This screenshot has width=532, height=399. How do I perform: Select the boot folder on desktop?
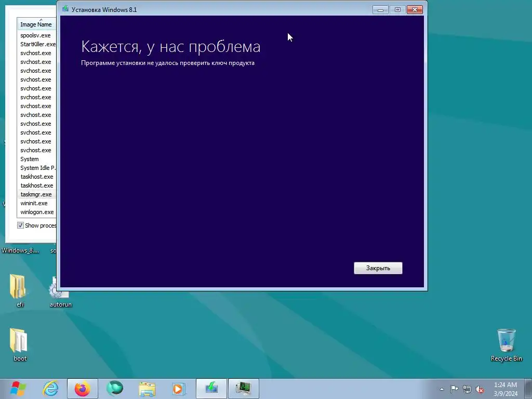[19, 344]
